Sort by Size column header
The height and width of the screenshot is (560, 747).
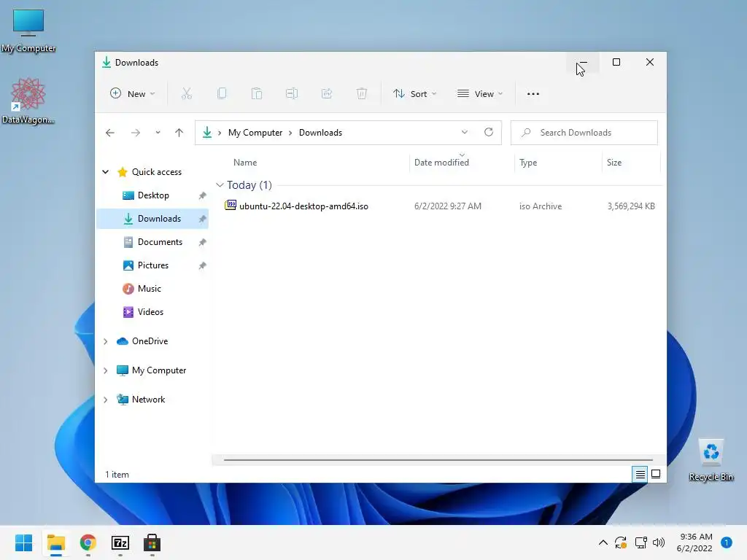[614, 163]
